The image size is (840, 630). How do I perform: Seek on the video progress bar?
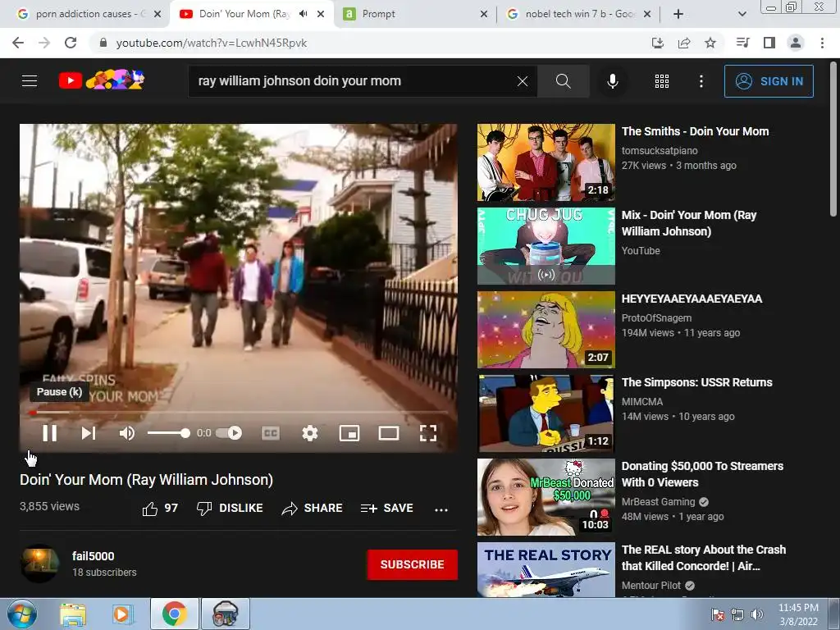point(239,413)
